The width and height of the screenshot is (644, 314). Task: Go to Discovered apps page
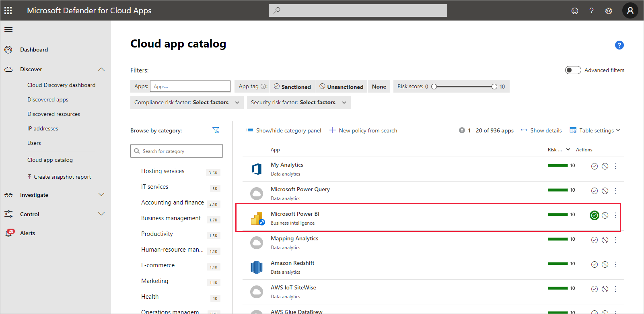47,99
